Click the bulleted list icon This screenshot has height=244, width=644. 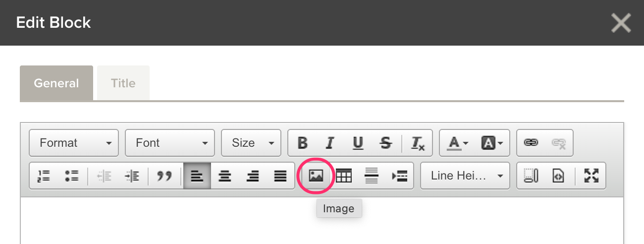click(72, 176)
